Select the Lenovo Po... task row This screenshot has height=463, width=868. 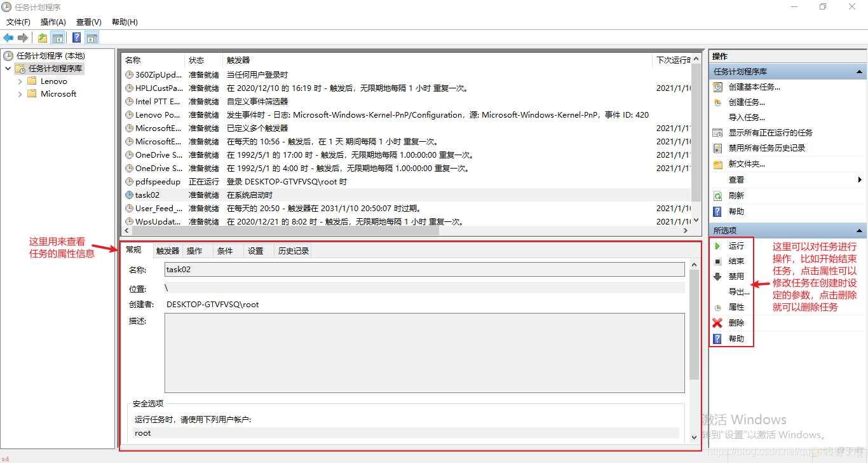(405, 115)
